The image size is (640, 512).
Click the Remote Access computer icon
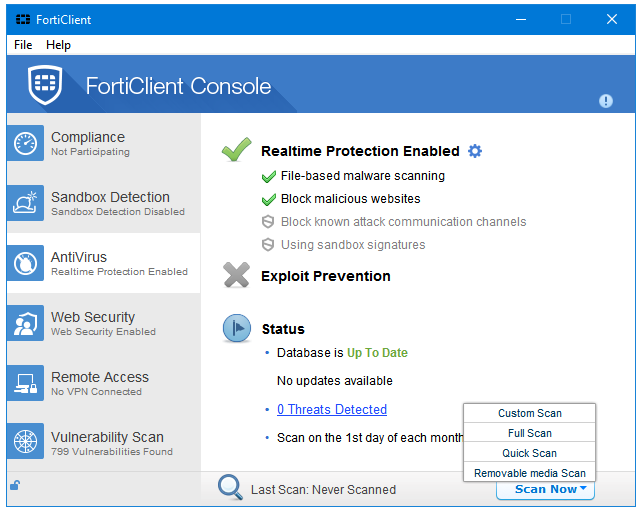(x=25, y=384)
